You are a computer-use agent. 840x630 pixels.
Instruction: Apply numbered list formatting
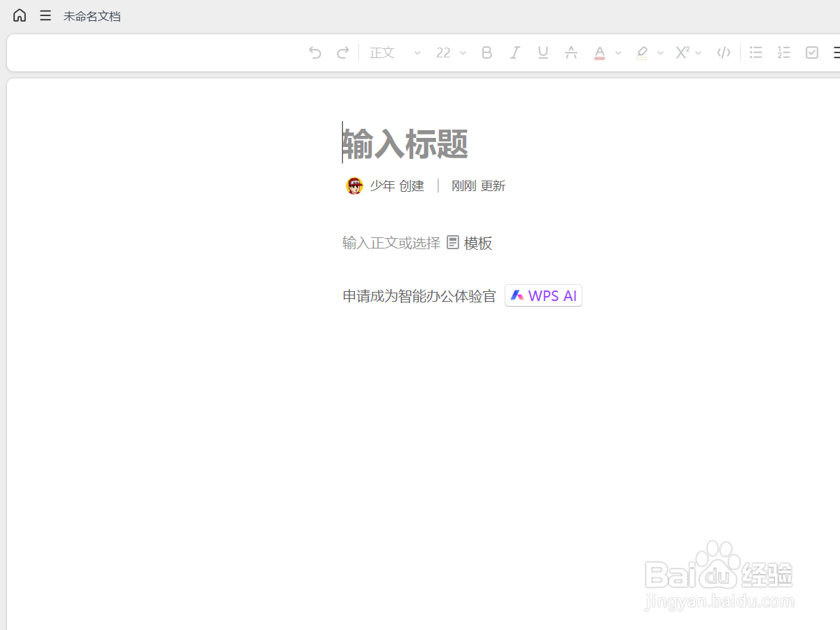point(784,52)
